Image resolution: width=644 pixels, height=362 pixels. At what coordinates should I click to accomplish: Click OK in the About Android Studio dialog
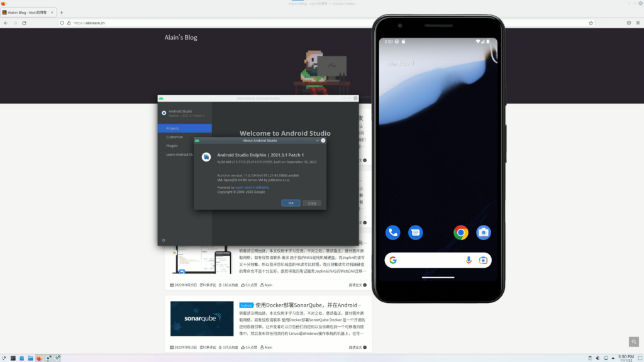coord(291,203)
